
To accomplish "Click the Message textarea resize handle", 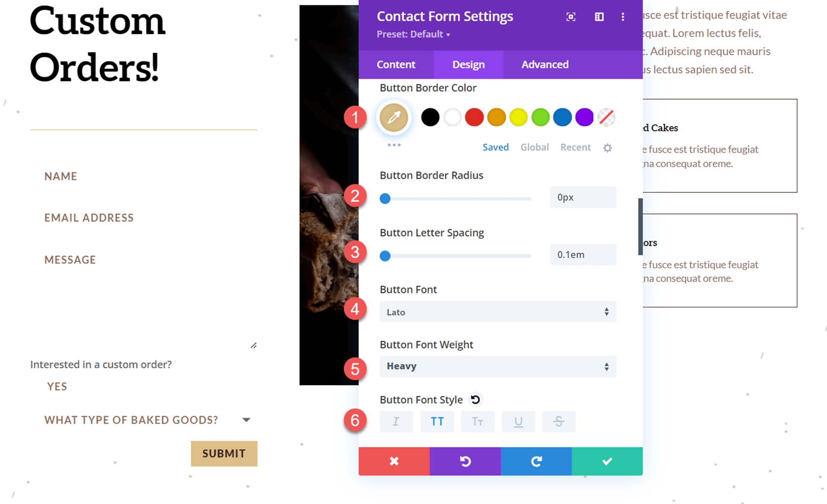I will coord(254,346).
